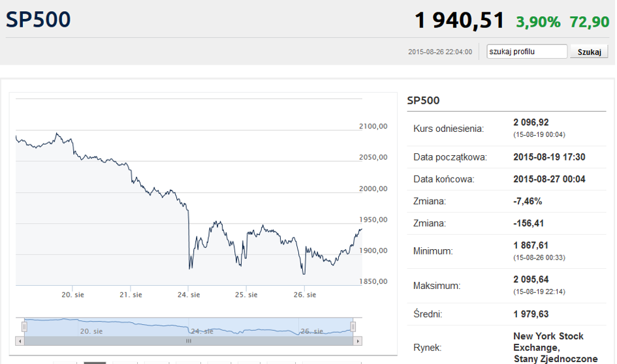
Task: Click the navigator left range handle
Action: pyautogui.click(x=24, y=326)
